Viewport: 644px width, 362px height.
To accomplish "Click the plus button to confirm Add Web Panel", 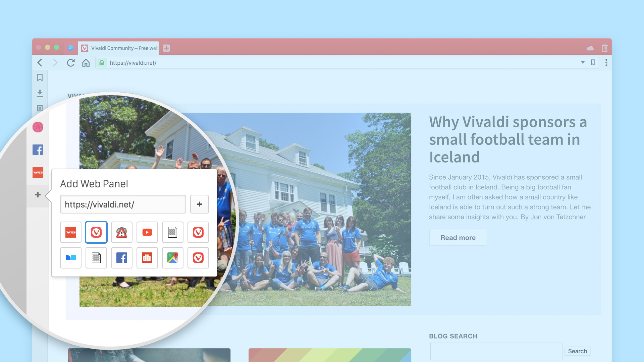I will pos(199,204).
